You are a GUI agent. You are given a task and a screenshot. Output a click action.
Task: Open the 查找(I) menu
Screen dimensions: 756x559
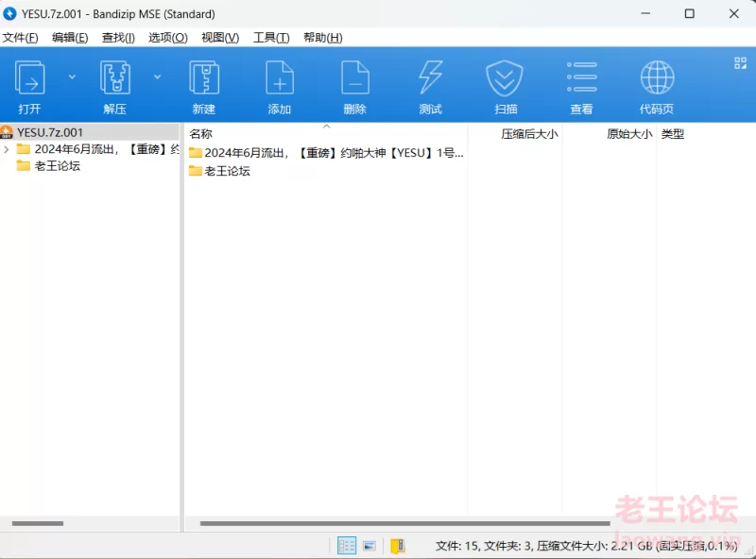pos(118,38)
